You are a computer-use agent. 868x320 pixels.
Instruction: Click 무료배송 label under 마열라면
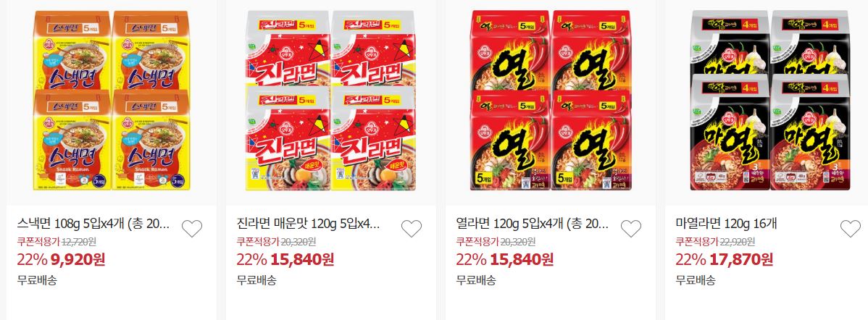pos(696,279)
